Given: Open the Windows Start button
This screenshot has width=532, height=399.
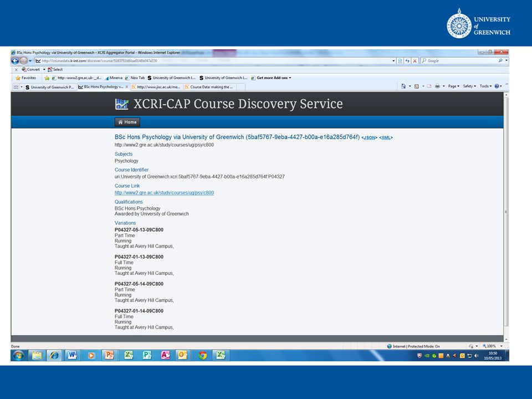Looking at the screenshot, I should pos(19,355).
